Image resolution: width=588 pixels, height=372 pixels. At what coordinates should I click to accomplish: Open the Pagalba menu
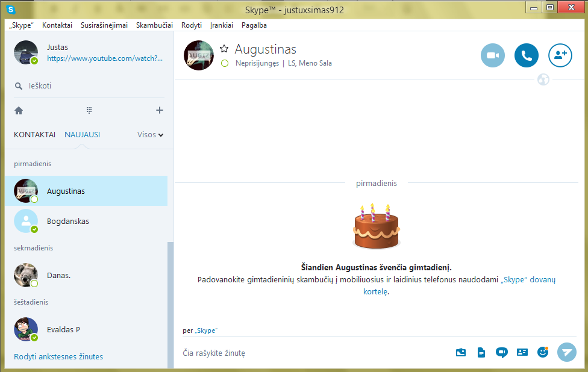(254, 25)
